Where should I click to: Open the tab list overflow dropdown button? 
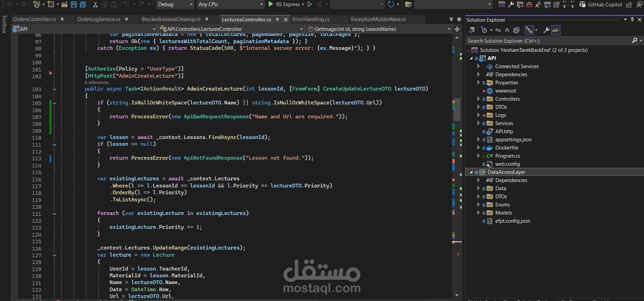(x=451, y=19)
